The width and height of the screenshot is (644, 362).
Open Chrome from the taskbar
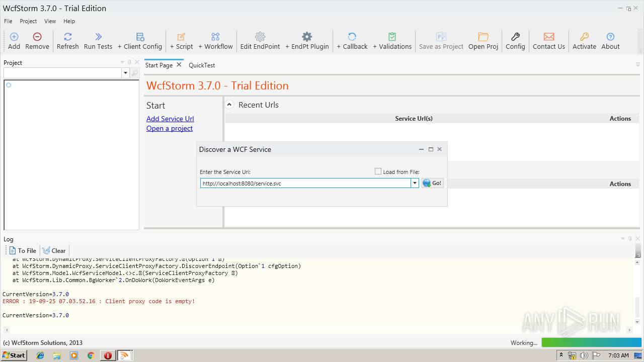91,355
